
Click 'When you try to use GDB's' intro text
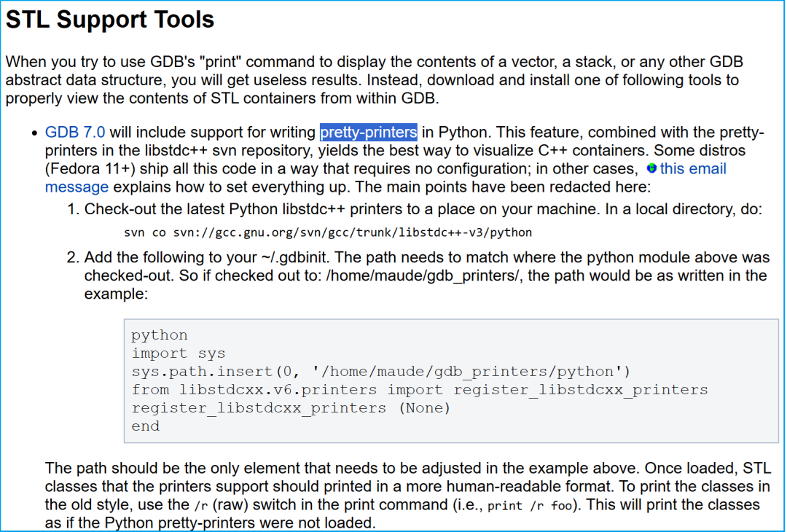tap(100, 62)
